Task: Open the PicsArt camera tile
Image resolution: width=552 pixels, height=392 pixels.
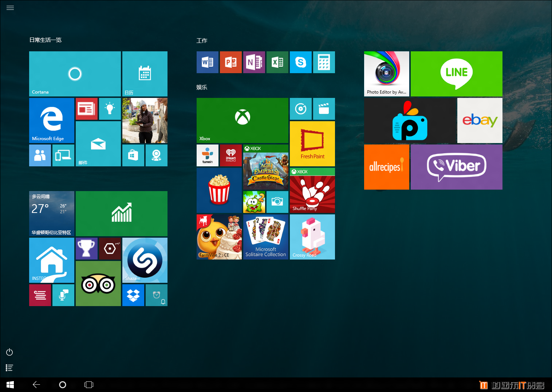Action: click(410, 120)
